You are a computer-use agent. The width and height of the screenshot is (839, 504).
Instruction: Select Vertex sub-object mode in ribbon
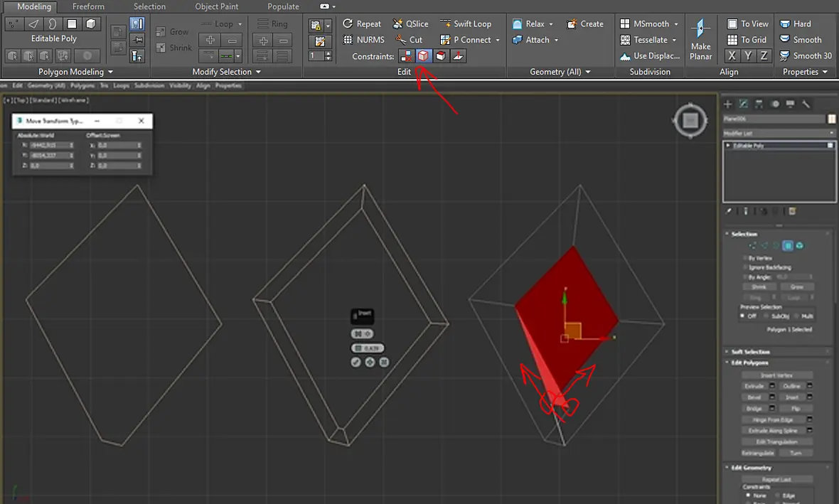[14, 24]
